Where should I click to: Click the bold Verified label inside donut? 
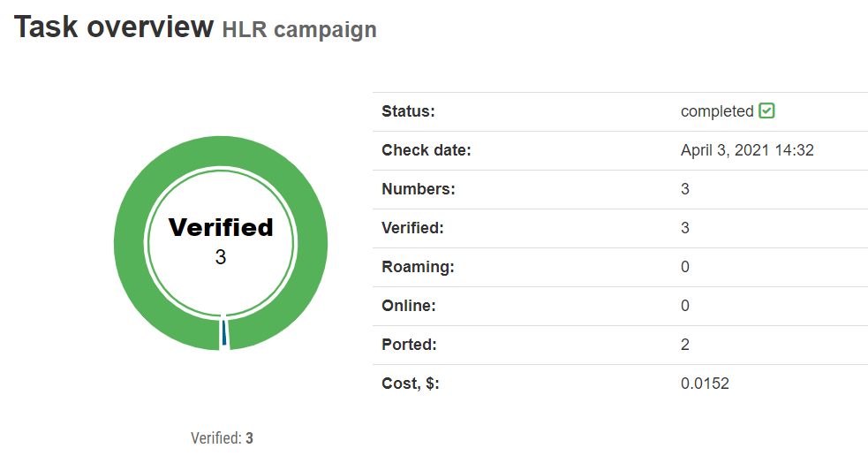221,227
